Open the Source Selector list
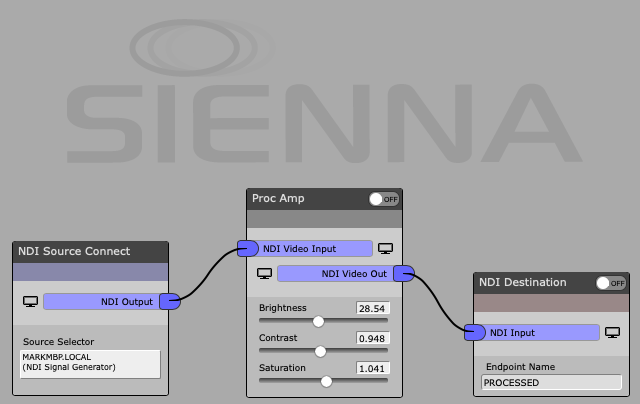 coord(90,364)
